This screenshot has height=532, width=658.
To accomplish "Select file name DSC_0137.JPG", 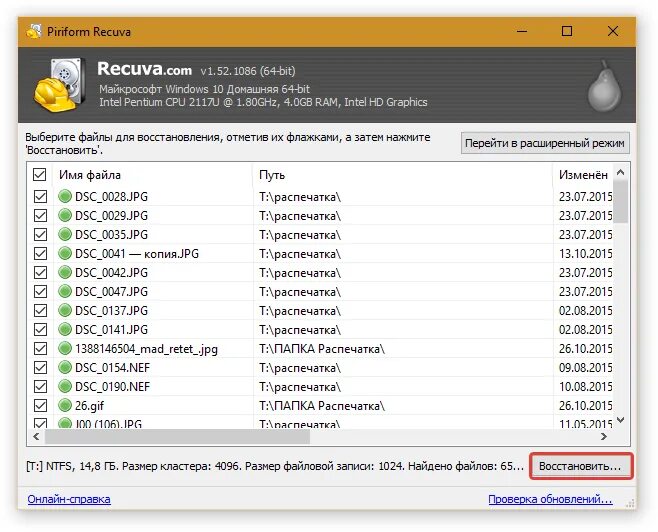I will (111, 311).
